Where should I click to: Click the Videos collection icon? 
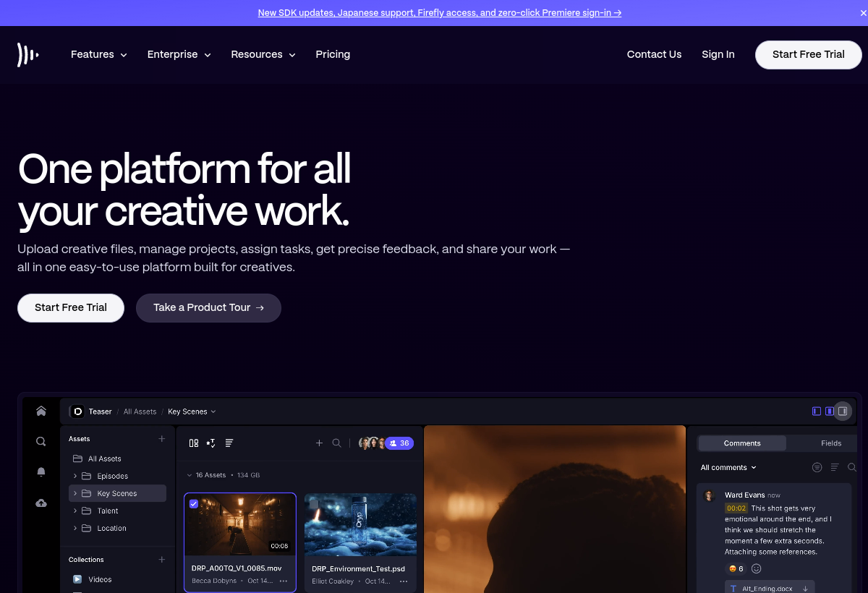[x=77, y=579]
